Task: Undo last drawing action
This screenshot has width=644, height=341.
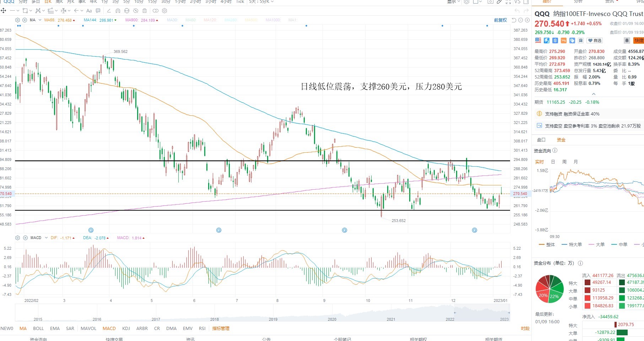Action: point(517,11)
